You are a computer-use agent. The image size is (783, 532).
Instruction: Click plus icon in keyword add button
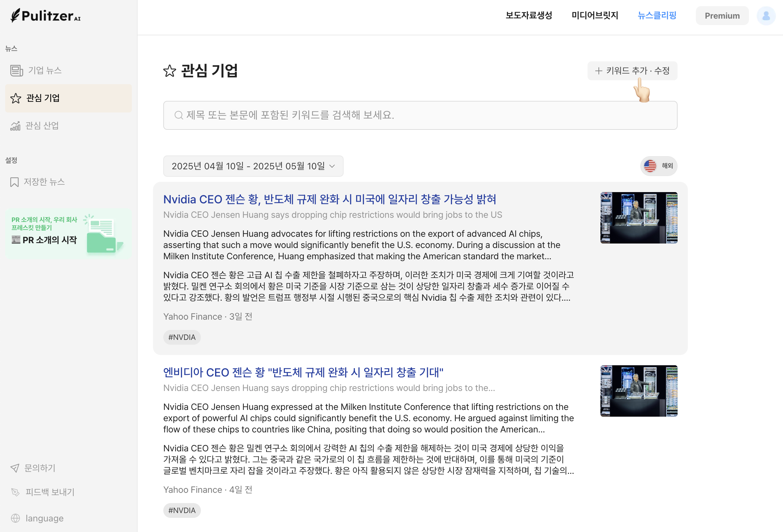pyautogui.click(x=598, y=71)
